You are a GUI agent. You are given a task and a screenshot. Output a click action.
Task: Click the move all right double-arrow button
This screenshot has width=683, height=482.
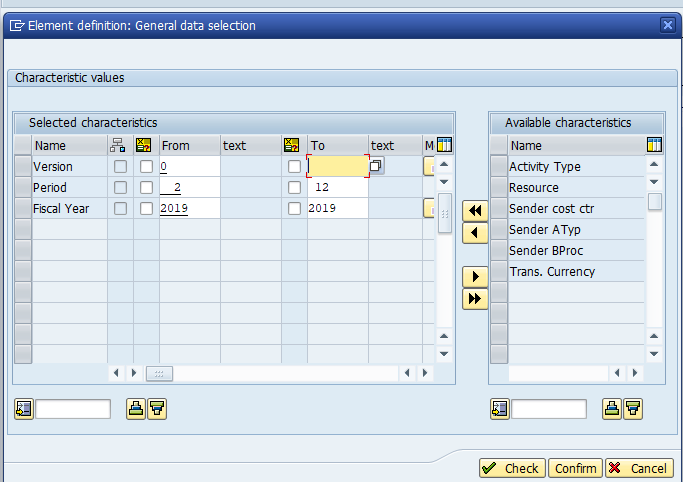pyautogui.click(x=475, y=298)
